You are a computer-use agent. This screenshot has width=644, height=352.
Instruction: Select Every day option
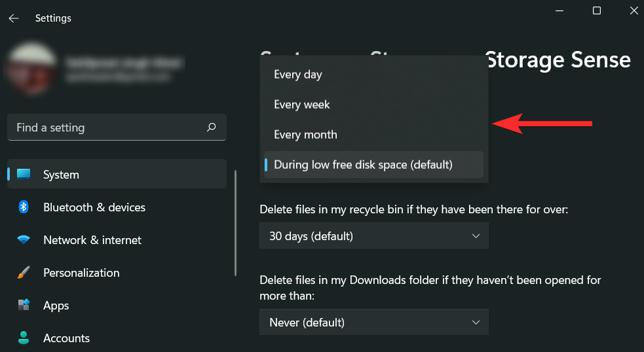click(298, 75)
